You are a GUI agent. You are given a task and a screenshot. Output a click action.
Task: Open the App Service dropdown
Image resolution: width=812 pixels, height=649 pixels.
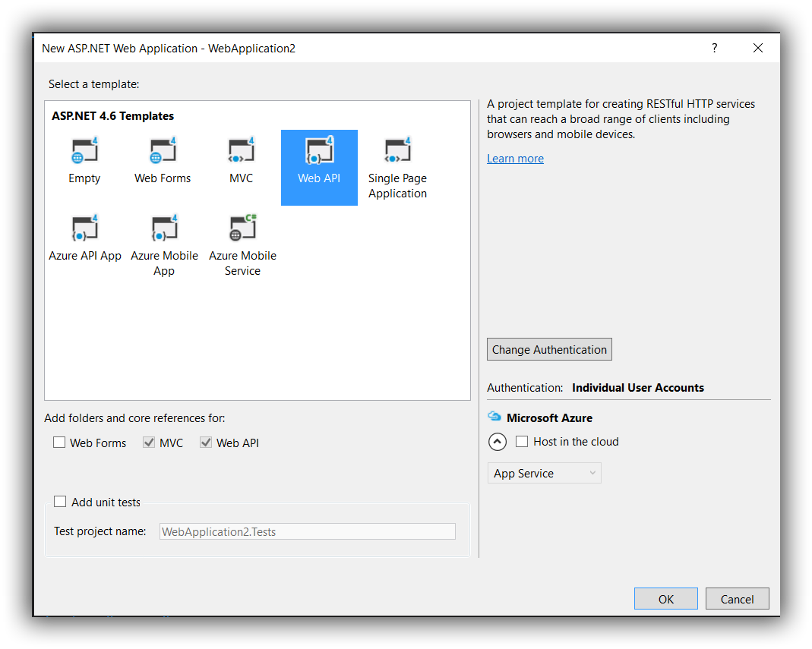[x=545, y=473]
